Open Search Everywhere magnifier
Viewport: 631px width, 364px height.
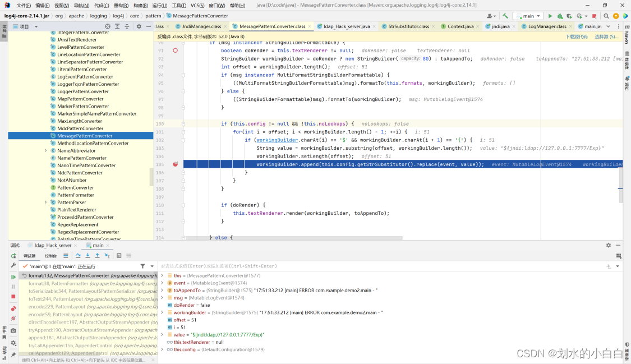606,16
